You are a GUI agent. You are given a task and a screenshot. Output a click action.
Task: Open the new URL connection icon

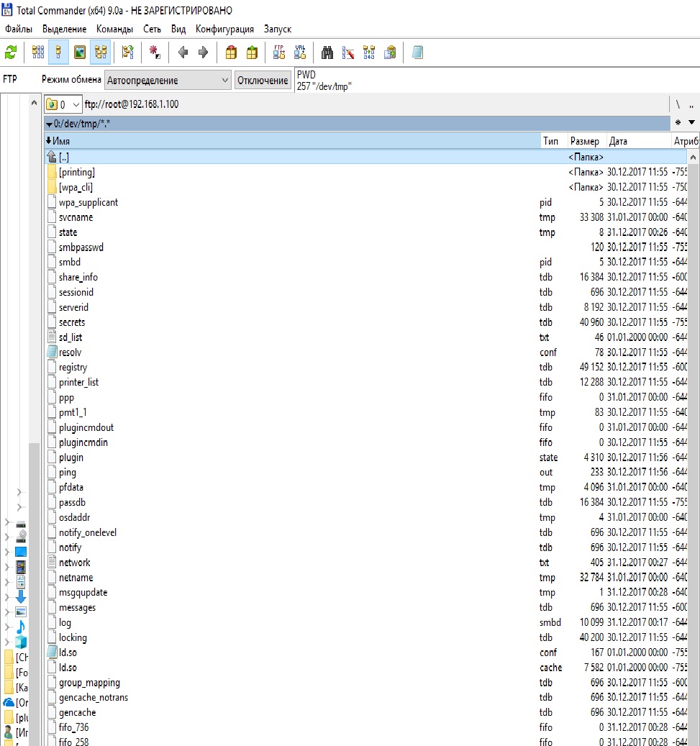point(300,53)
